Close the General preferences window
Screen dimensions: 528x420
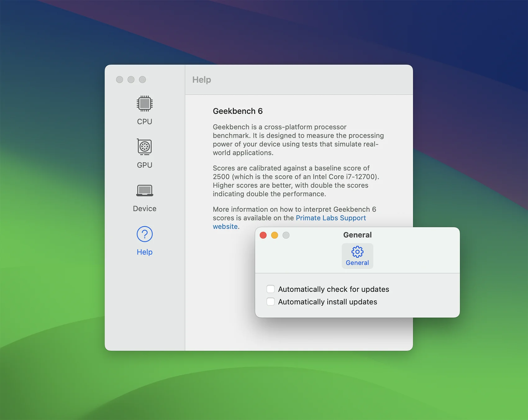pos(263,235)
